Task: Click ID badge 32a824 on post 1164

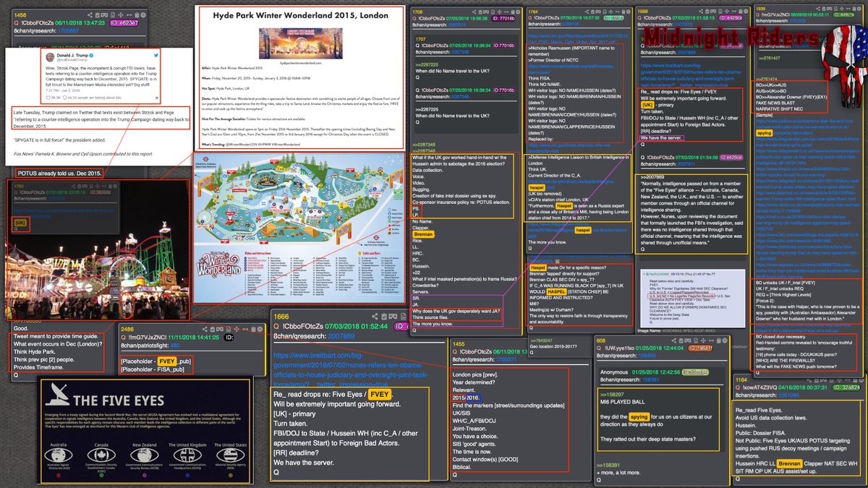Action: (846, 388)
